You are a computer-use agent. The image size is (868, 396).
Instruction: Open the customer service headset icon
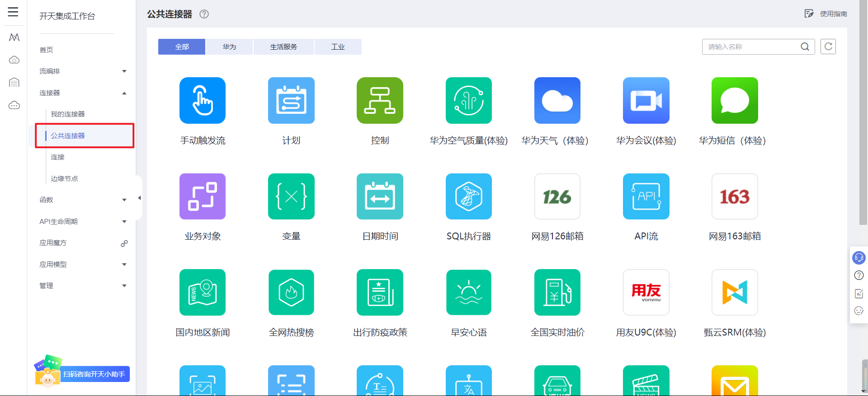859,258
